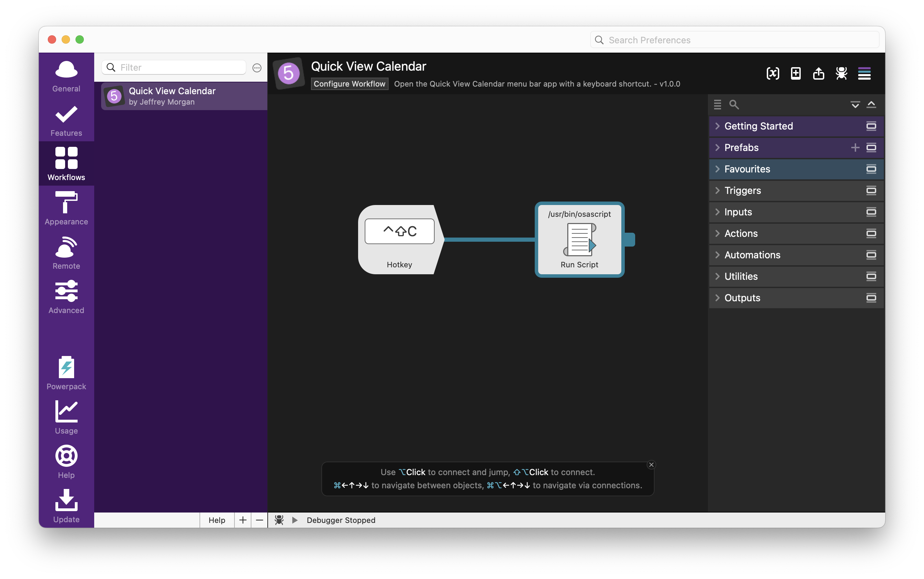The width and height of the screenshot is (924, 579).
Task: Click the Debugger Stopped status text
Action: (x=341, y=520)
